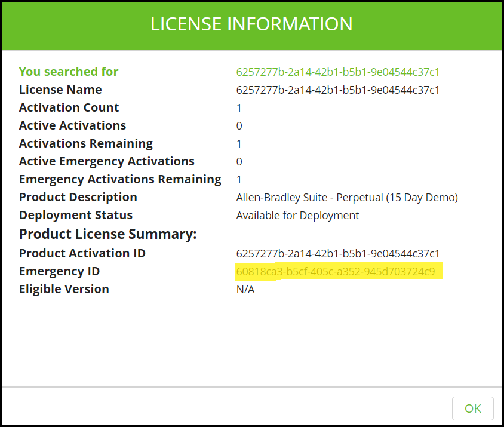This screenshot has height=427, width=504.
Task: Click the Active Activations value
Action: [x=239, y=126]
